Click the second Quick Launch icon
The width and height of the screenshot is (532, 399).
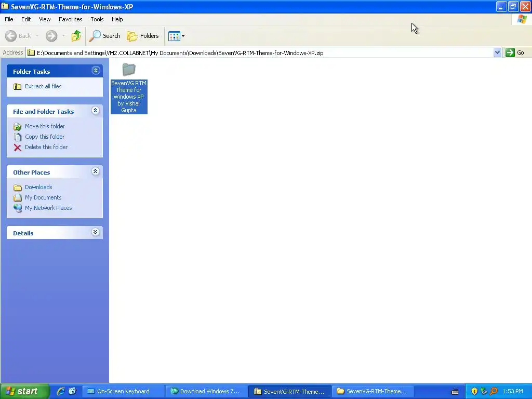pos(72,391)
